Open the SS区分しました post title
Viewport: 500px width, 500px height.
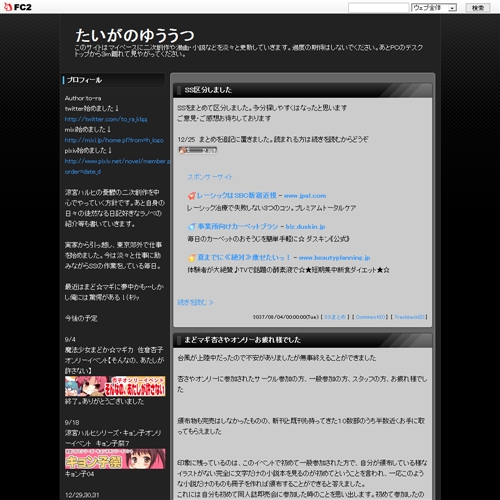pos(208,90)
